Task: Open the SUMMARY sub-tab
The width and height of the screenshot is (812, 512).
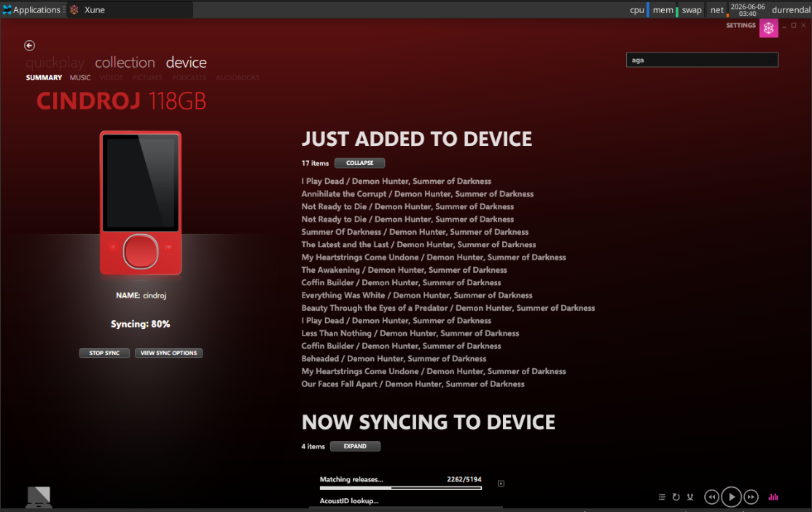Action: click(x=44, y=78)
